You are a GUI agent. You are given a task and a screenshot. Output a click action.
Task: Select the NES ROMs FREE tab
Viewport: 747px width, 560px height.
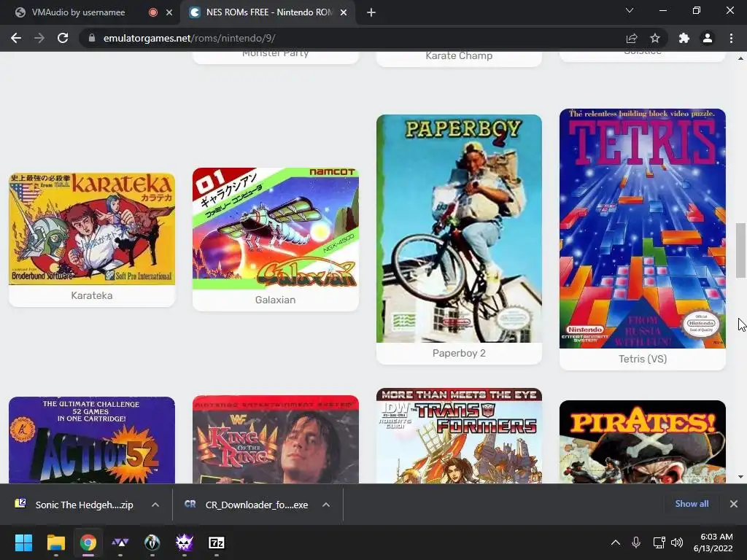pos(268,12)
